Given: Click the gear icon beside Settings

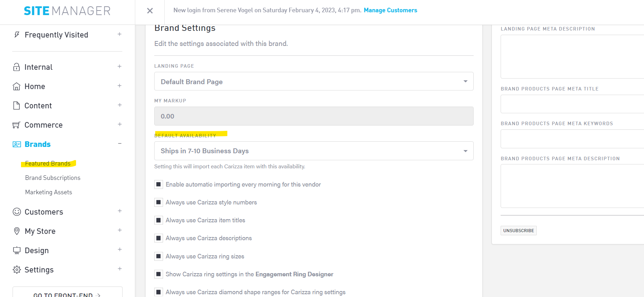Looking at the screenshot, I should pos(16,270).
